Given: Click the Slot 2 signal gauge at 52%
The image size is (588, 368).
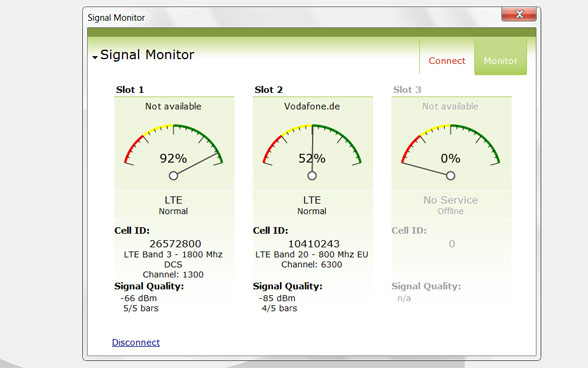Looking at the screenshot, I should 312,152.
